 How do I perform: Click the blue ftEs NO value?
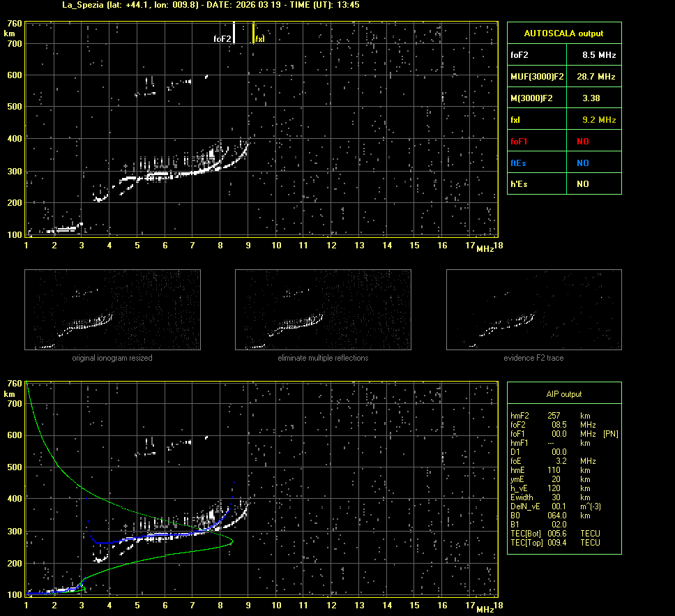click(582, 163)
